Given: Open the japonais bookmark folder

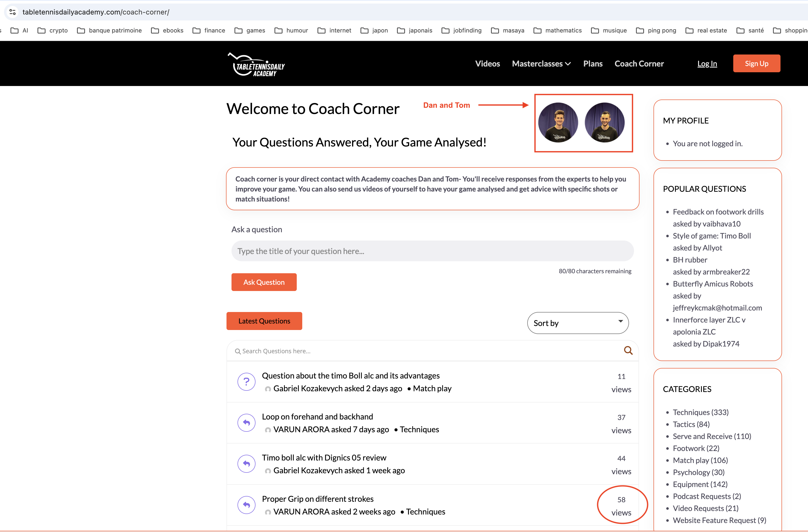Looking at the screenshot, I should (414, 30).
